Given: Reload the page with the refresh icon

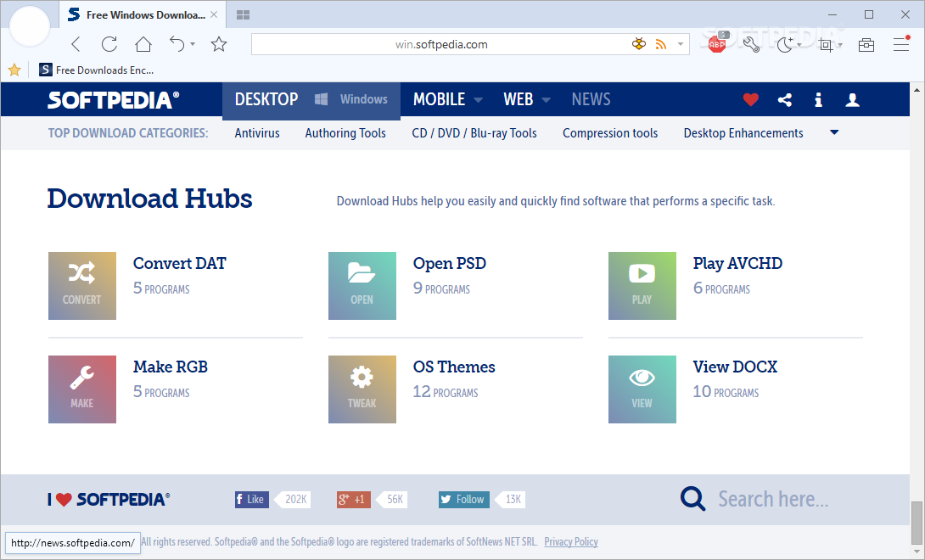Looking at the screenshot, I should 109,44.
